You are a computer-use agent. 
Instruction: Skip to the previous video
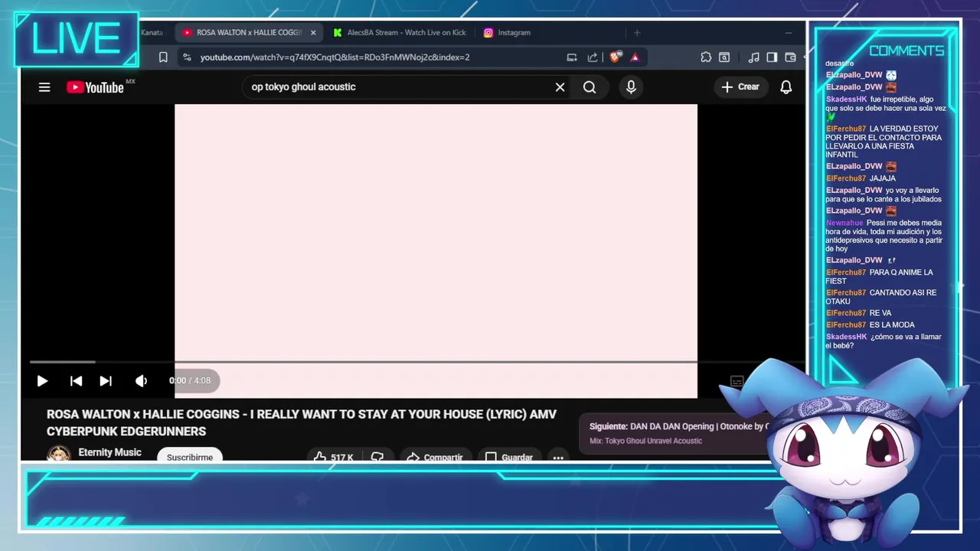[76, 380]
